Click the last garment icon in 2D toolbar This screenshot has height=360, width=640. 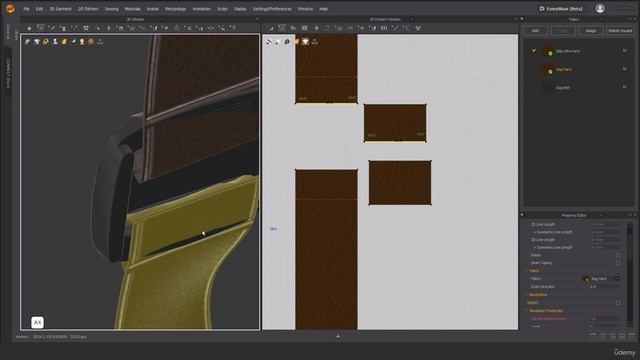pyautogui.click(x=418, y=28)
